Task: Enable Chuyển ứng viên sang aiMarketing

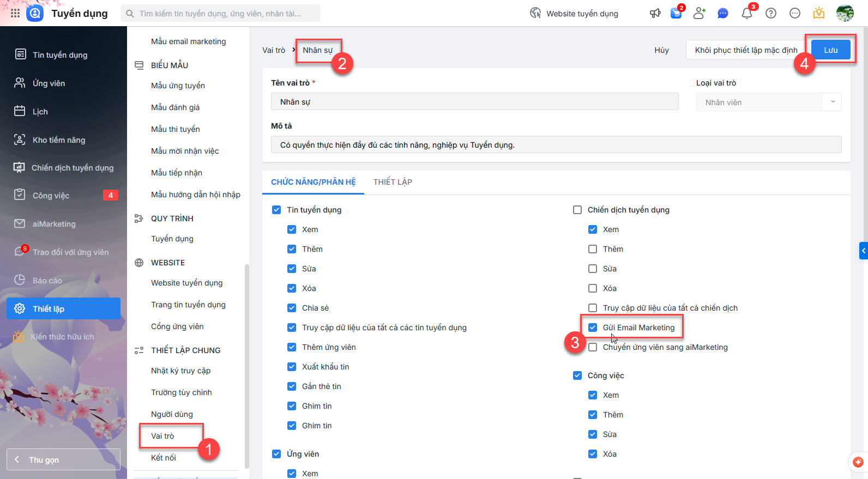Action: (x=593, y=347)
